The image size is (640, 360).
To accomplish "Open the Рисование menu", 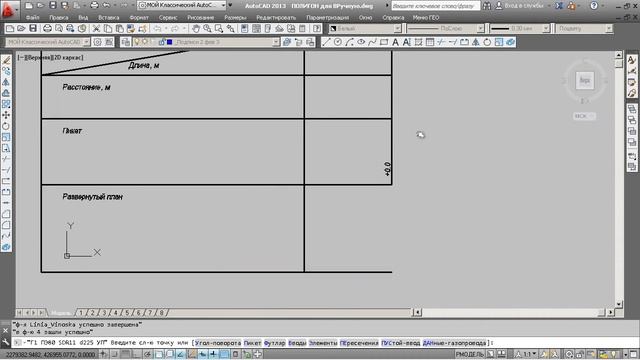I will [200, 18].
